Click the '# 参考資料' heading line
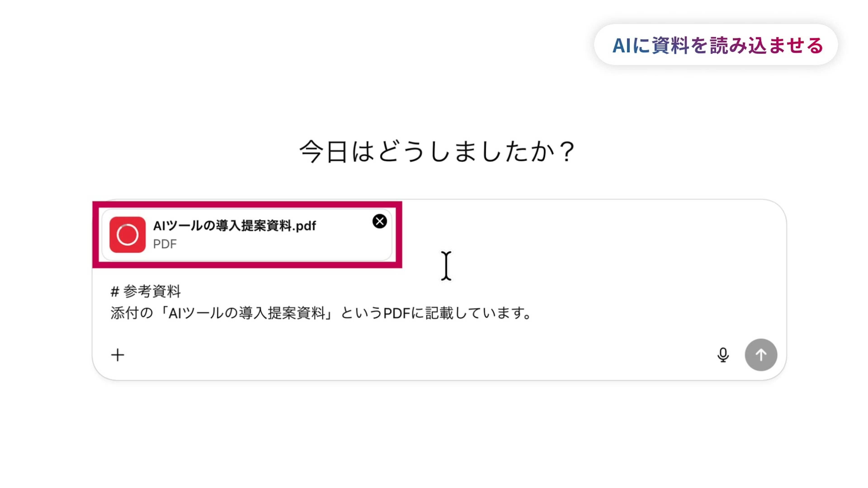 pyautogui.click(x=146, y=291)
